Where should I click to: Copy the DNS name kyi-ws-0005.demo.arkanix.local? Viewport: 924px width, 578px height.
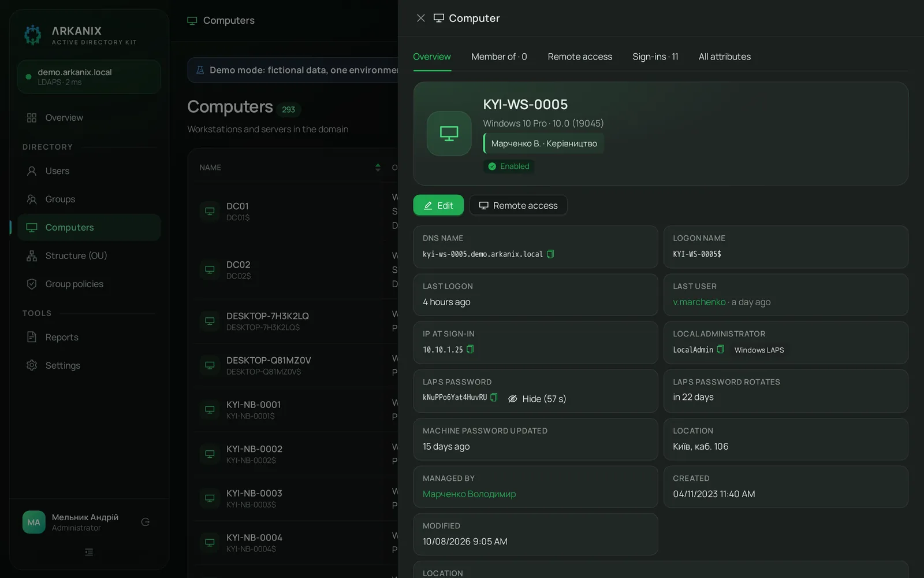point(550,254)
